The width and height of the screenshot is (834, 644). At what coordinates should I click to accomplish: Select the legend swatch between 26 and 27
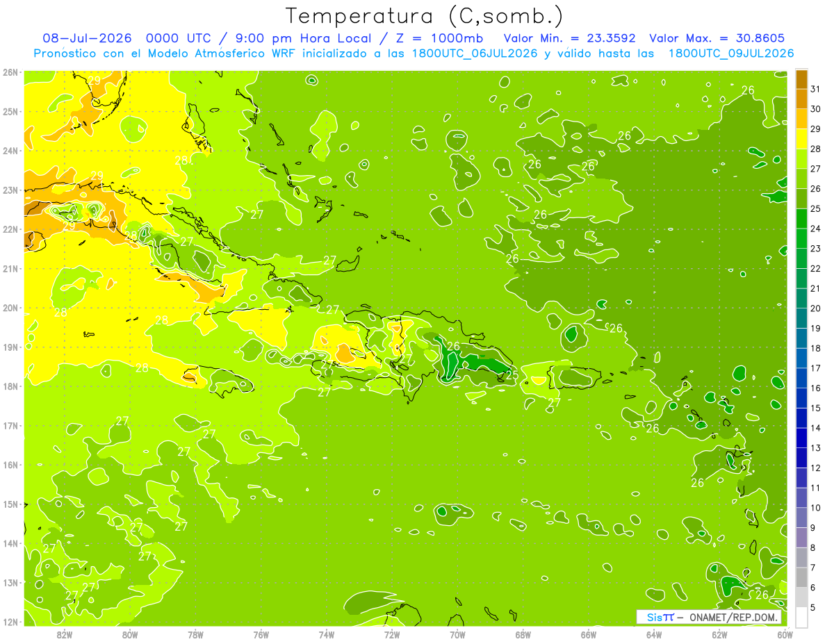(x=801, y=179)
